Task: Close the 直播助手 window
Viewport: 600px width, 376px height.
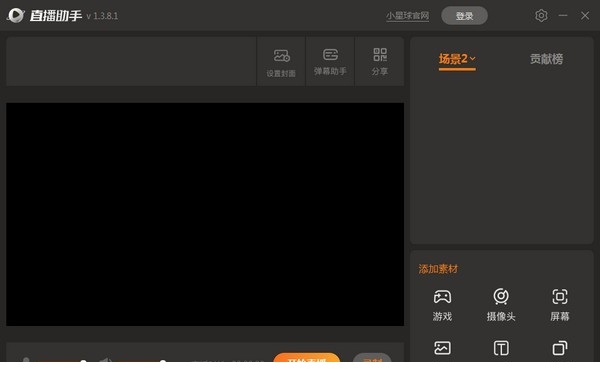Action: 585,16
